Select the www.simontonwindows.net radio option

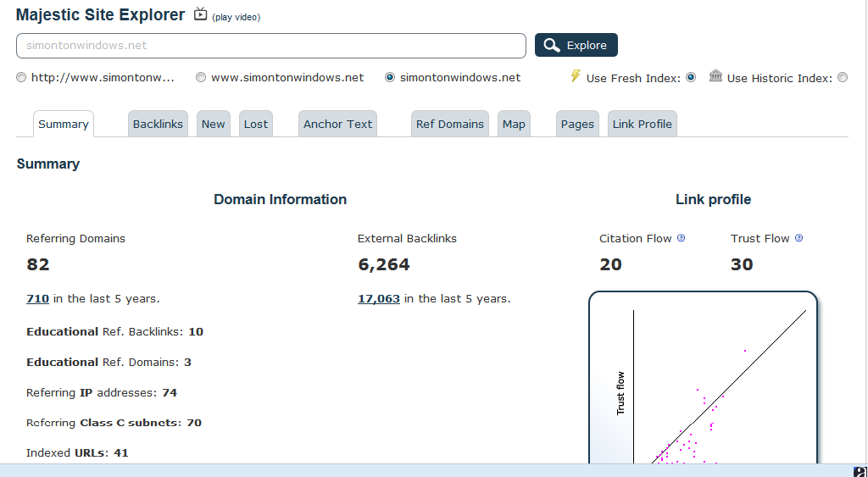(x=201, y=77)
